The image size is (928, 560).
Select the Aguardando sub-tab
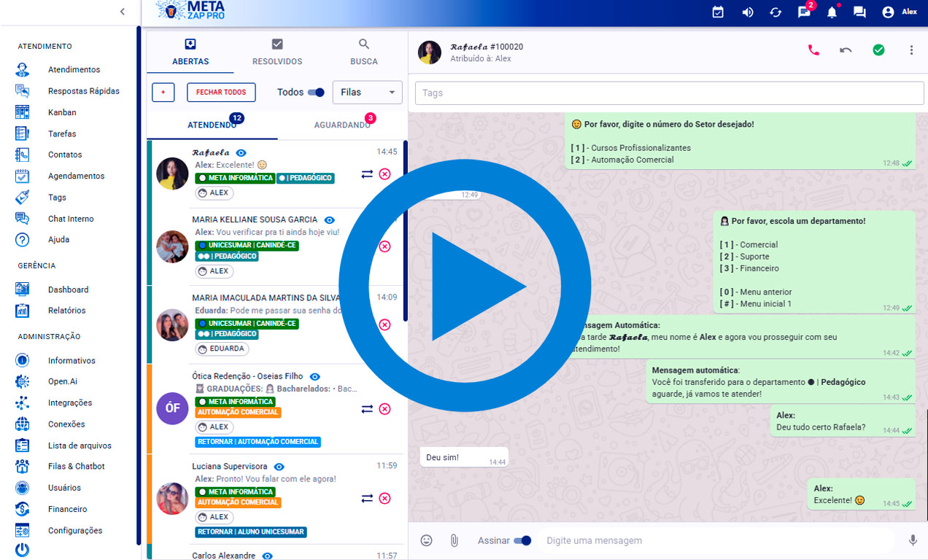[343, 125]
